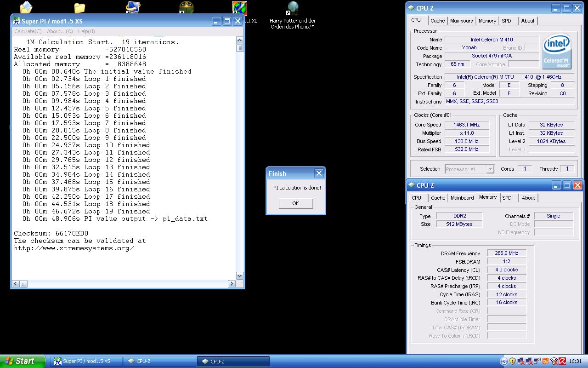The image size is (588, 368).
Task: Open the Harry Potter desktop shortcut icon
Action: (x=293, y=8)
